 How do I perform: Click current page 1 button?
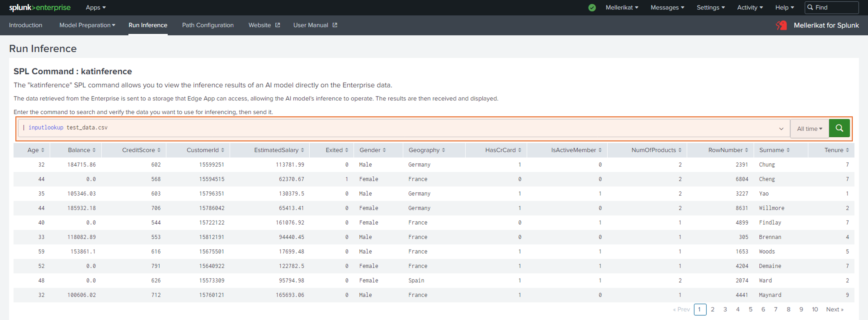pos(700,309)
